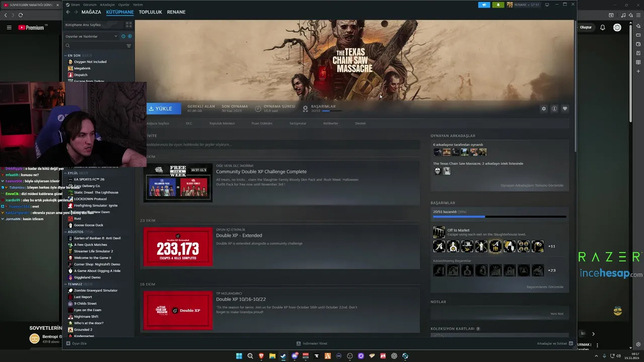
Task: Open the MAĞAZA tab
Action: point(91,12)
